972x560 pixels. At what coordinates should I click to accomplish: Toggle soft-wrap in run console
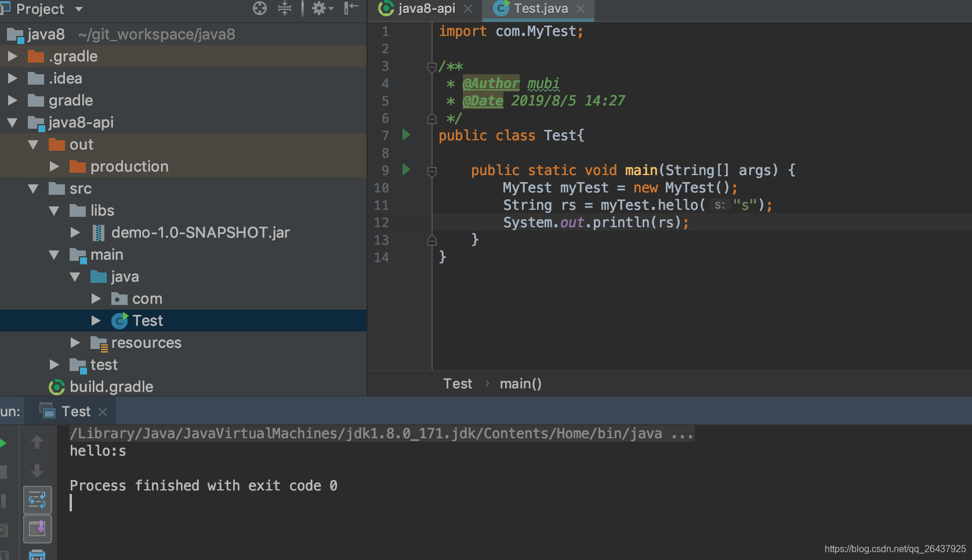[x=37, y=500]
